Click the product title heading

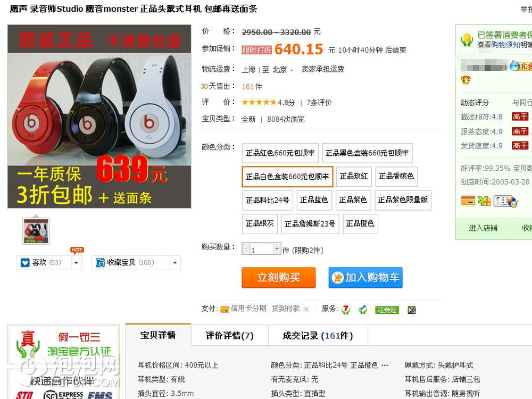[134, 9]
